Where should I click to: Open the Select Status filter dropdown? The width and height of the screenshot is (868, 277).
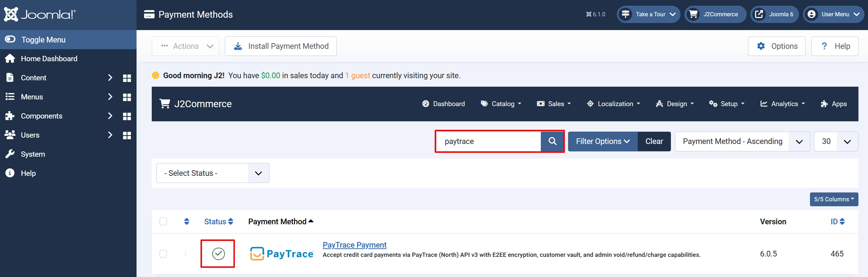point(213,173)
